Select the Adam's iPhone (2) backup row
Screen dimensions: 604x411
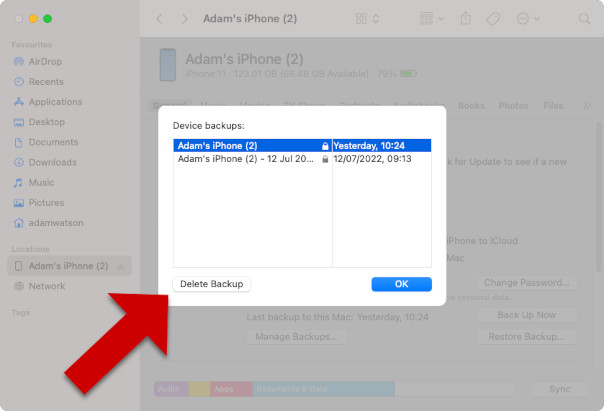tap(302, 146)
